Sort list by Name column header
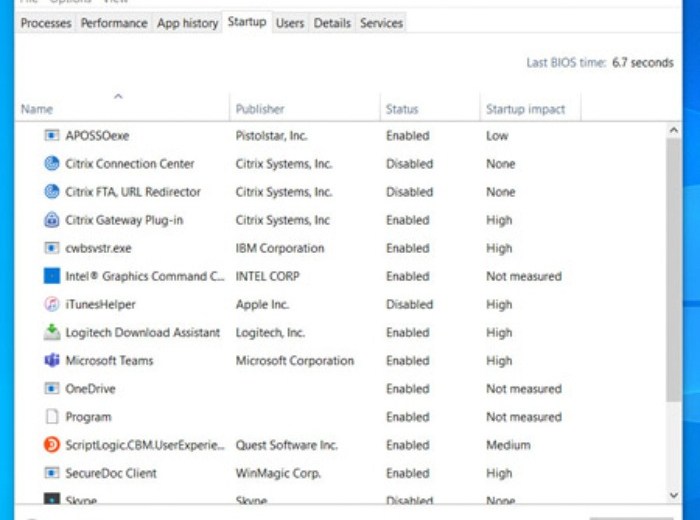The height and width of the screenshot is (520, 700). click(x=37, y=109)
